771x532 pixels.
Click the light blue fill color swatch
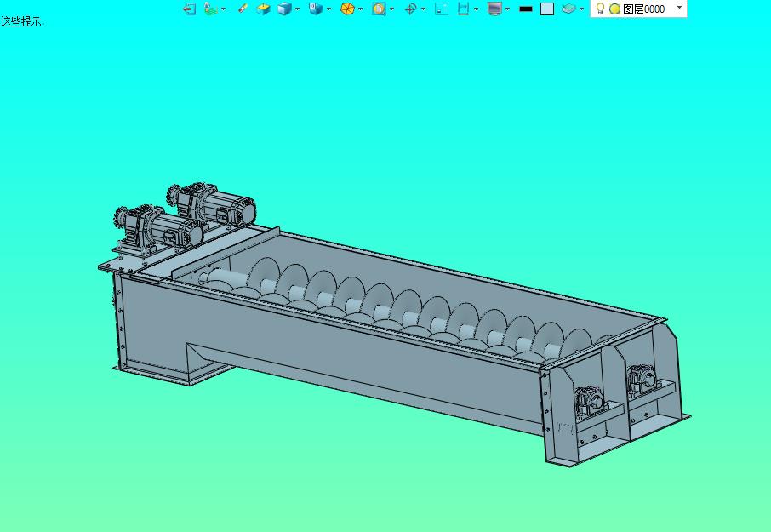point(547,9)
